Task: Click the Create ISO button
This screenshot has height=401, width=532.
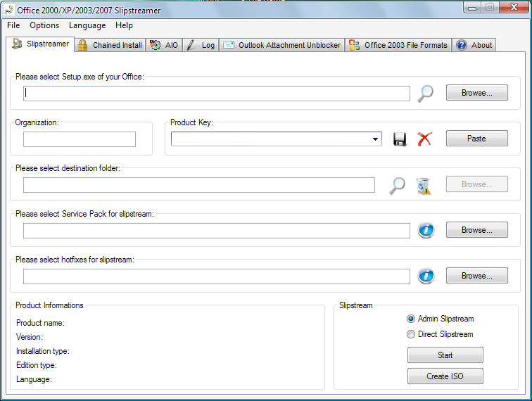Action: (445, 376)
